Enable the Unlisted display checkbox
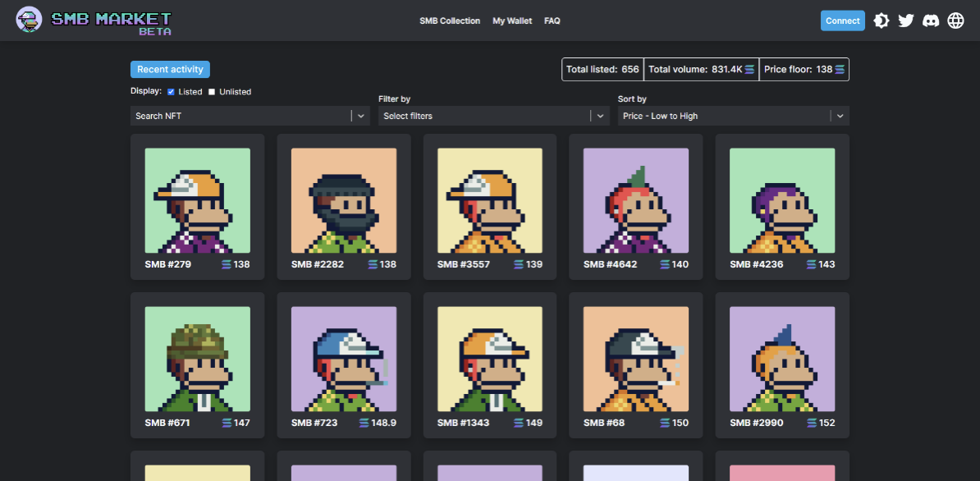Image resolution: width=980 pixels, height=481 pixels. coord(212,92)
